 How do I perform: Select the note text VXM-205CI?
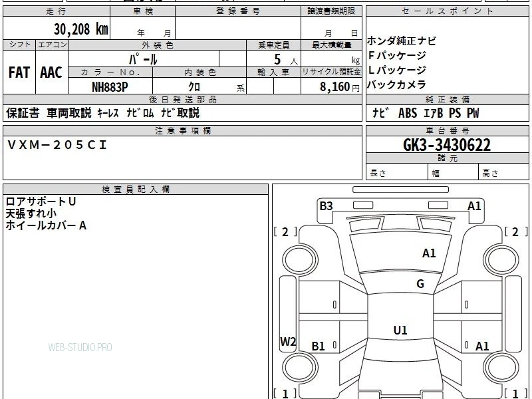tap(57, 145)
